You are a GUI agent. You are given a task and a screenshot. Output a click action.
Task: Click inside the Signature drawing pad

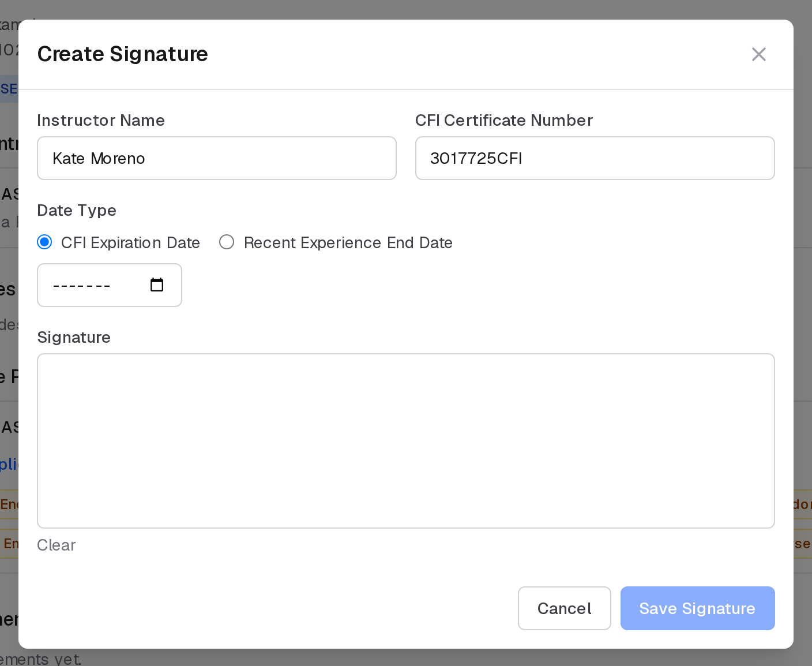tap(406, 441)
